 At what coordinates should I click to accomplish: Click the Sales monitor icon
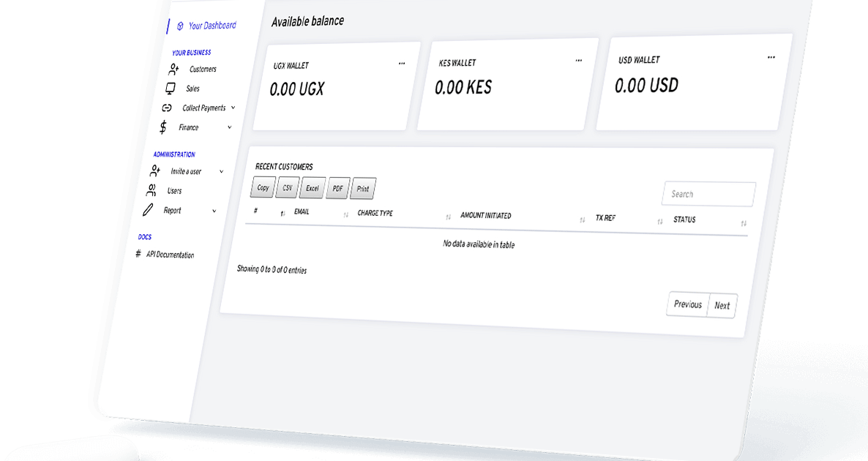[171, 89]
